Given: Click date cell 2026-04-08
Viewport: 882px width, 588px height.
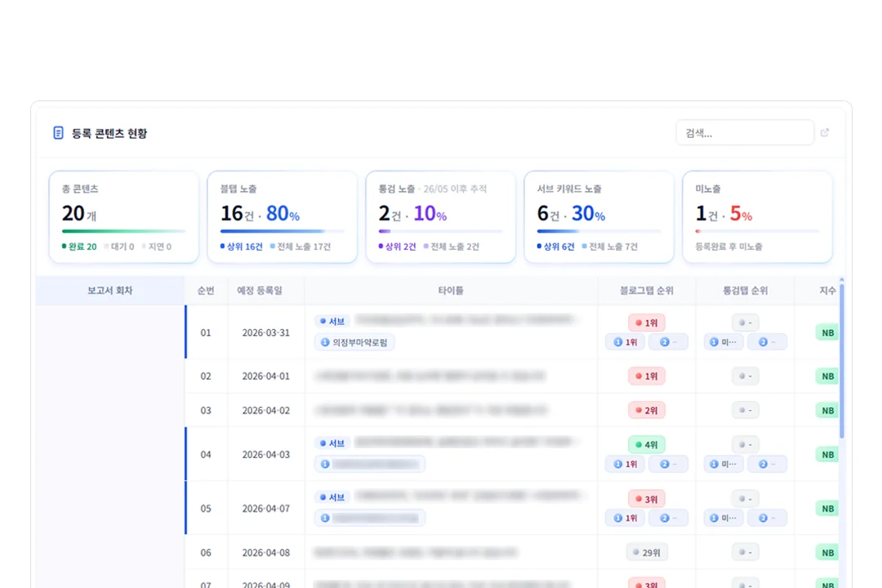Looking at the screenshot, I should (x=266, y=553).
